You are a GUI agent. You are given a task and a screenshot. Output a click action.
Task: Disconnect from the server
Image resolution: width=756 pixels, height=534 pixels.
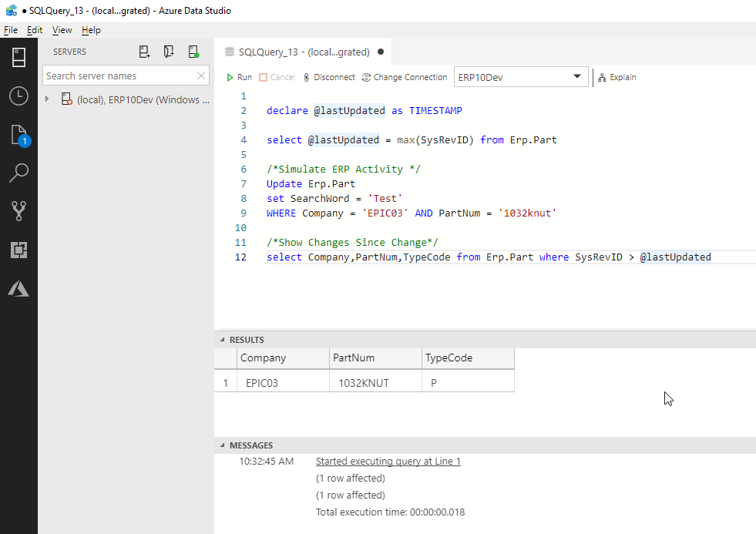point(329,77)
